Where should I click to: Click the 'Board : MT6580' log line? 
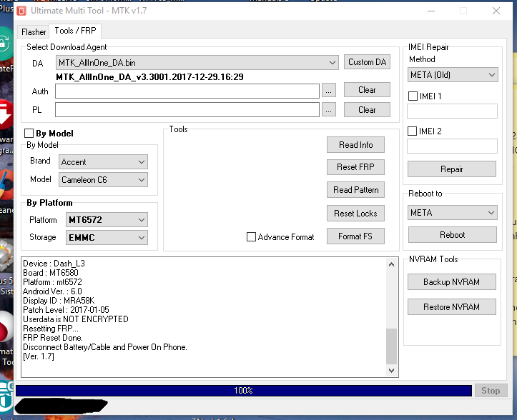pyautogui.click(x=51, y=273)
